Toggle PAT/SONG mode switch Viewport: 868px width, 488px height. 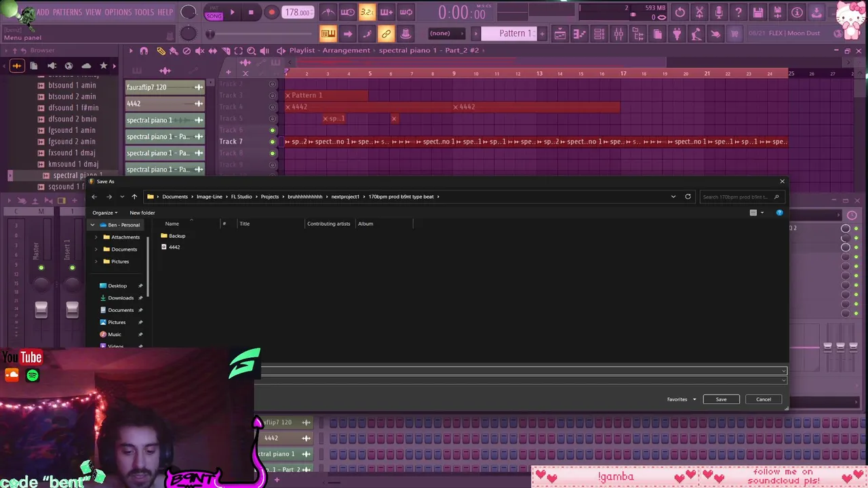click(x=214, y=12)
